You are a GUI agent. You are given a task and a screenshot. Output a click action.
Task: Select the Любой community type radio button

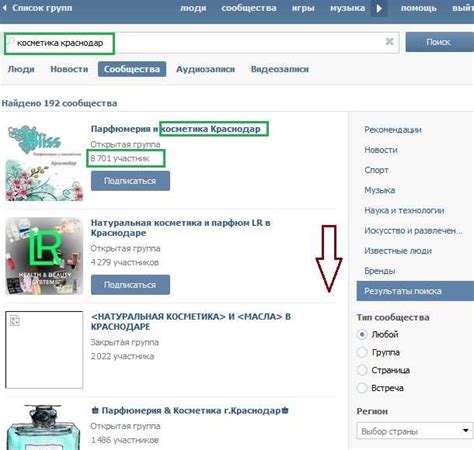[x=362, y=334]
